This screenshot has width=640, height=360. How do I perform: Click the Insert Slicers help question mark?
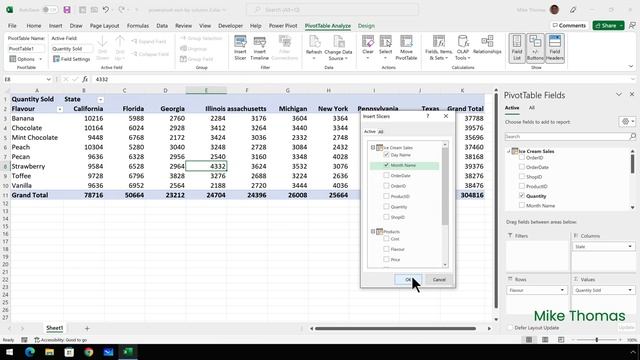pyautogui.click(x=427, y=116)
